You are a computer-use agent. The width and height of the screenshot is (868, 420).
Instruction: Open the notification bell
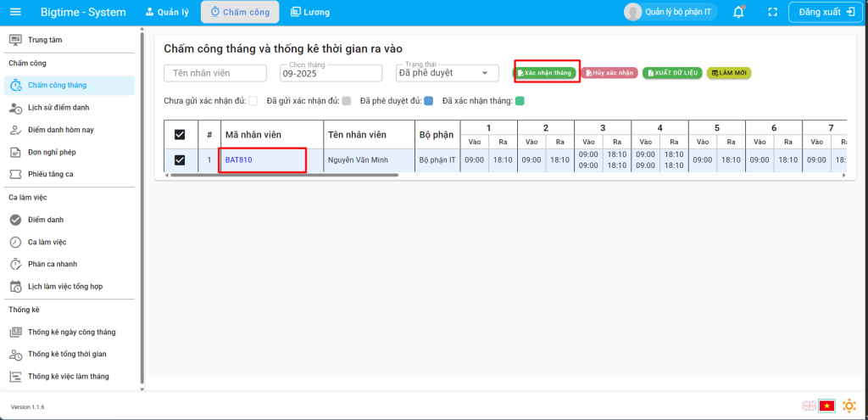coord(738,12)
